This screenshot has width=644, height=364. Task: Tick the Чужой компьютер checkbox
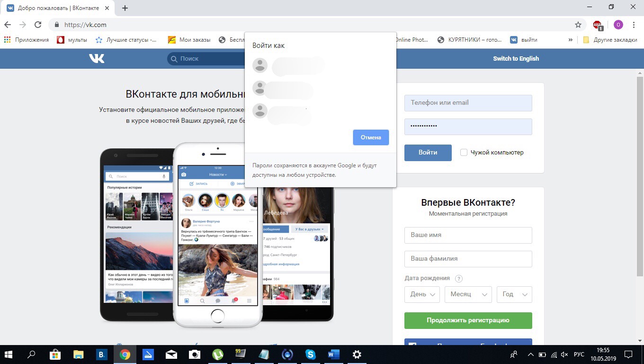(x=464, y=152)
